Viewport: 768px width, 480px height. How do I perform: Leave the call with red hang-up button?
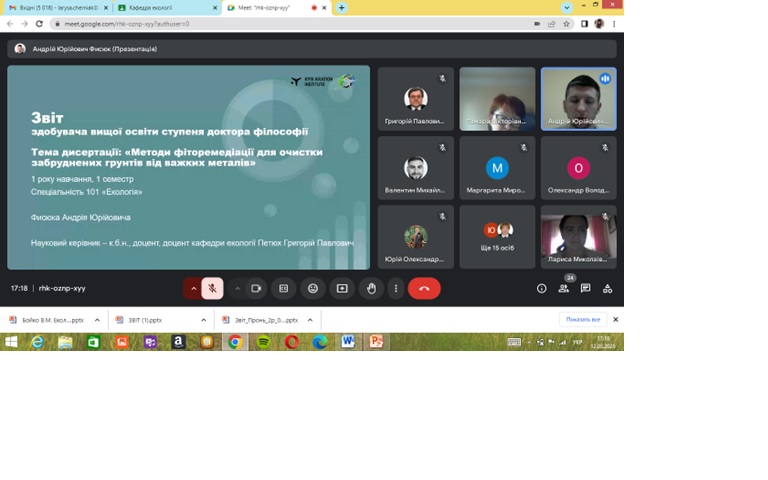(424, 288)
